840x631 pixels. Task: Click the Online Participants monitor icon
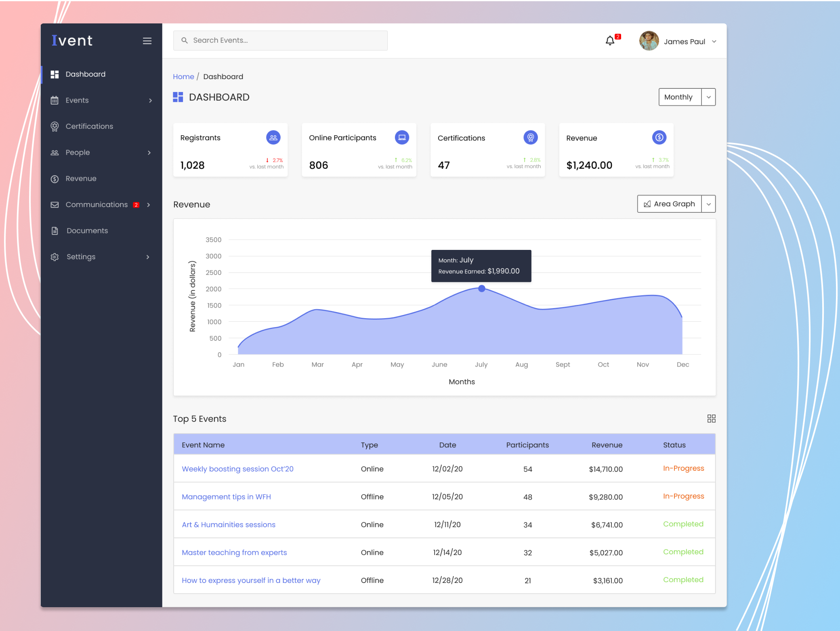pos(402,137)
